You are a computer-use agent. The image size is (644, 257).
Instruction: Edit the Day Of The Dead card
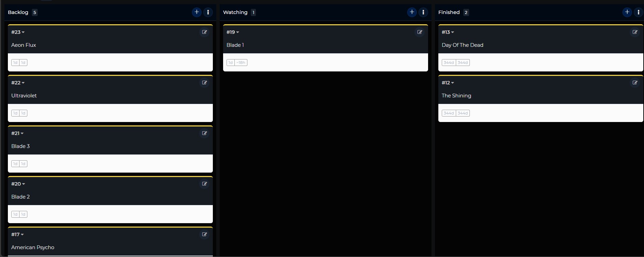[x=635, y=32]
